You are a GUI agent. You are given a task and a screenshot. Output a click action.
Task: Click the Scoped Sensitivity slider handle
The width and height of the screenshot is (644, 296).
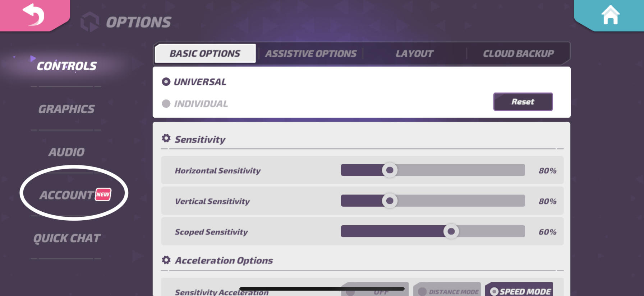click(451, 231)
